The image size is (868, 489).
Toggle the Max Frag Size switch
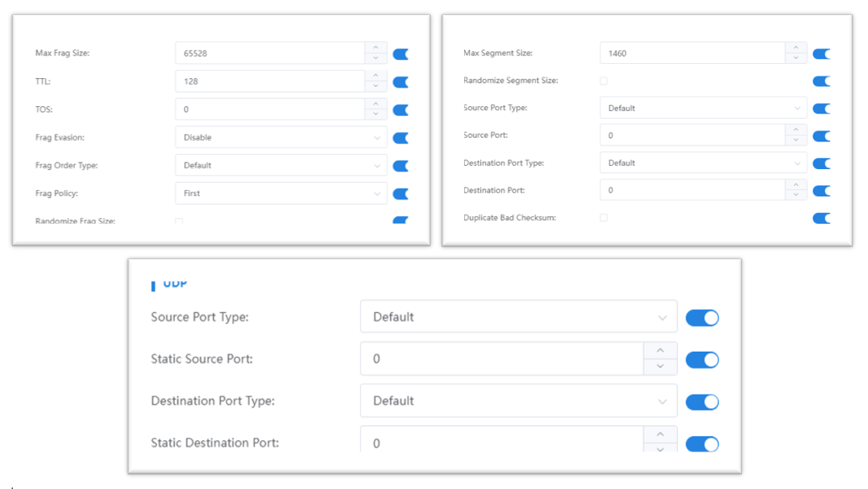click(x=401, y=54)
